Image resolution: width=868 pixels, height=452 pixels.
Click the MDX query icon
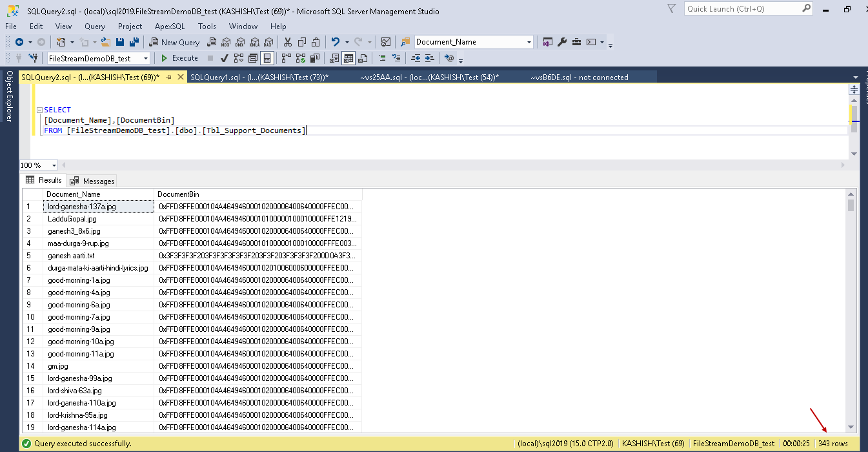point(226,42)
